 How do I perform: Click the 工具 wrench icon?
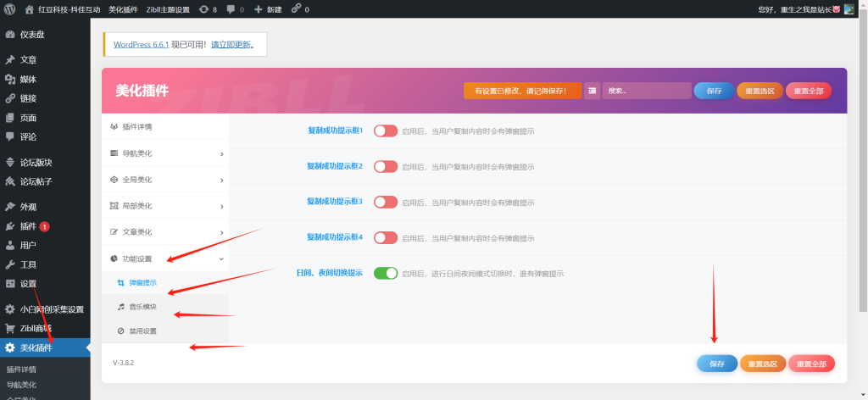[x=10, y=264]
